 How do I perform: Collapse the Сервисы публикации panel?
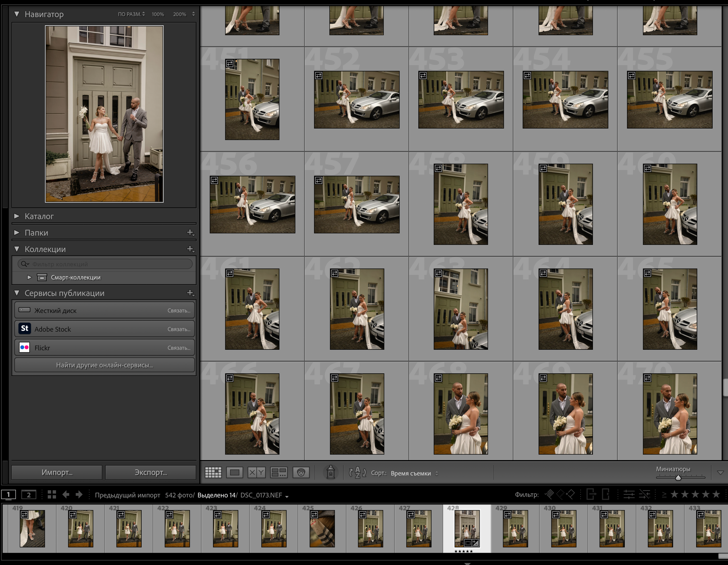point(17,293)
